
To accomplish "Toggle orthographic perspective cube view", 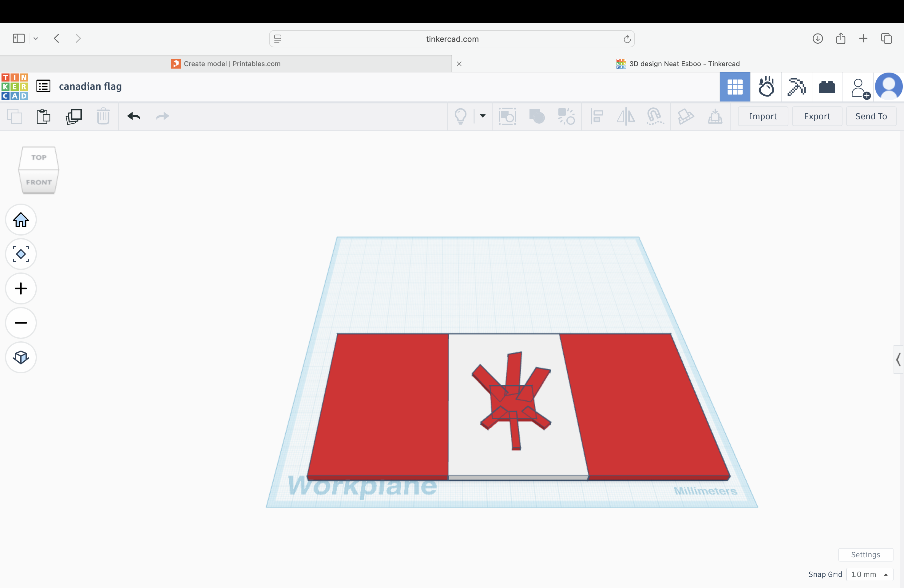I will tap(21, 357).
